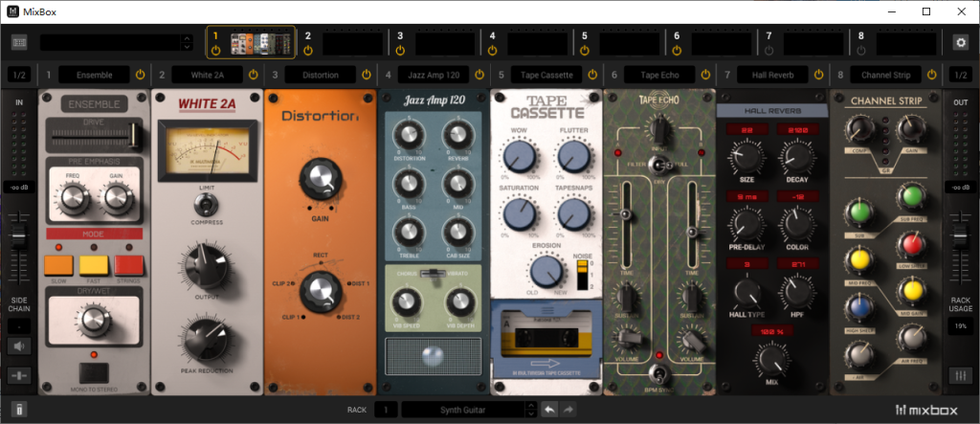
Task: Select the red STRINGS mode button
Action: pyautogui.click(x=129, y=266)
